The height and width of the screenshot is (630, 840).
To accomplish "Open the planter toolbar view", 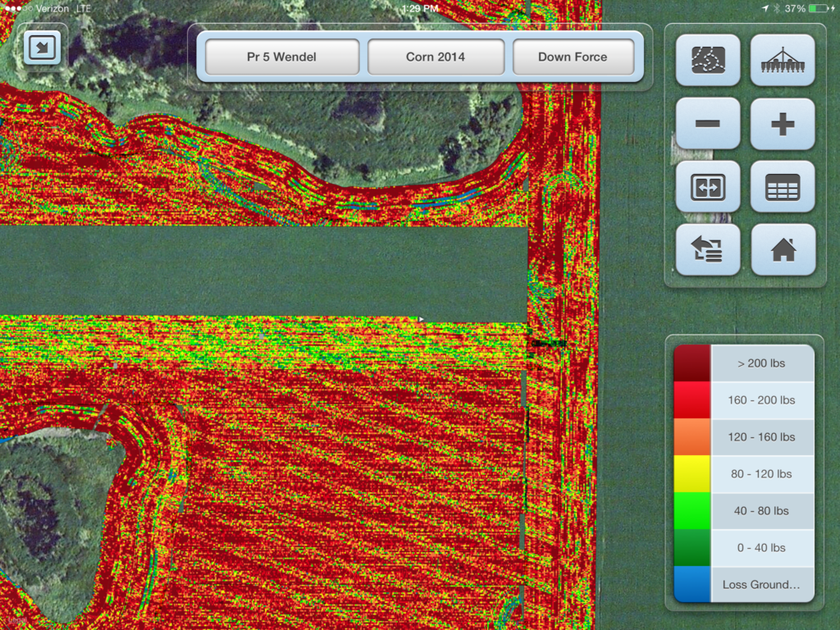I will 782,60.
